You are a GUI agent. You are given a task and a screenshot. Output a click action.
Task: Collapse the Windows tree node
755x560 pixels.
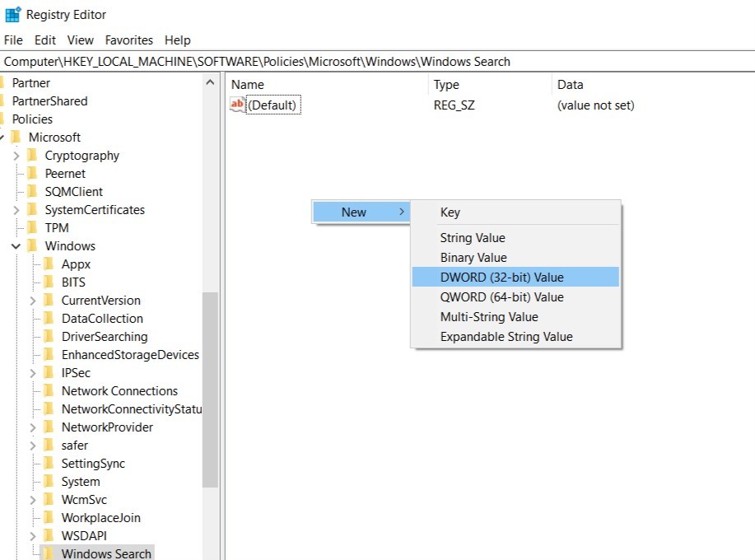16,246
